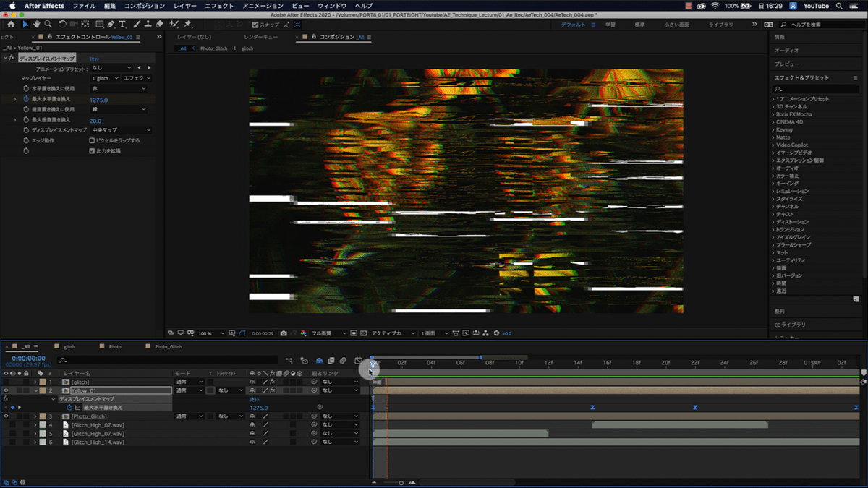Select the Eraser tool
Image resolution: width=868 pixels, height=488 pixels.
(159, 24)
